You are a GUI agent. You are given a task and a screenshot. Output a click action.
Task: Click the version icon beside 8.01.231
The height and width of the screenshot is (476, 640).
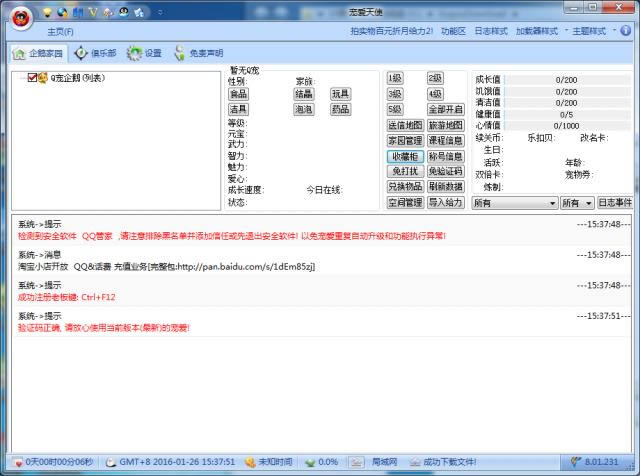pos(576,462)
